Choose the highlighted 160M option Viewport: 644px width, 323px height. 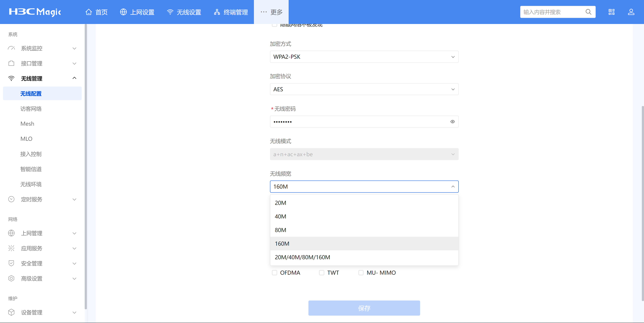(364, 243)
